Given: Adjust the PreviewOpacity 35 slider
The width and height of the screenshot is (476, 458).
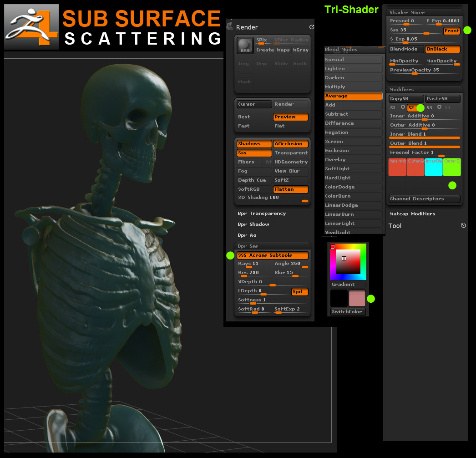Looking at the screenshot, I should coord(425,71).
